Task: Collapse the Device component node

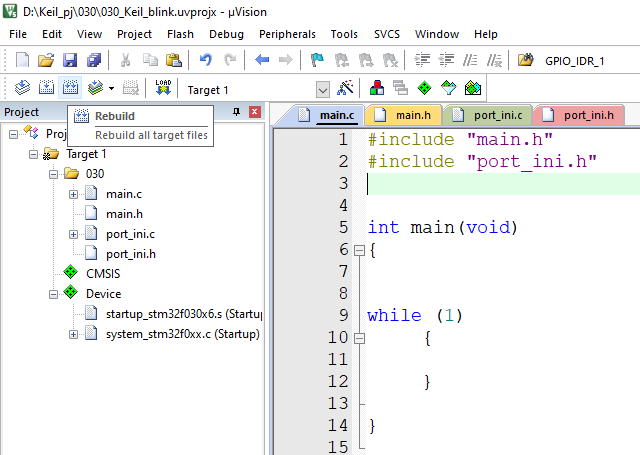Action: pyautogui.click(x=53, y=294)
